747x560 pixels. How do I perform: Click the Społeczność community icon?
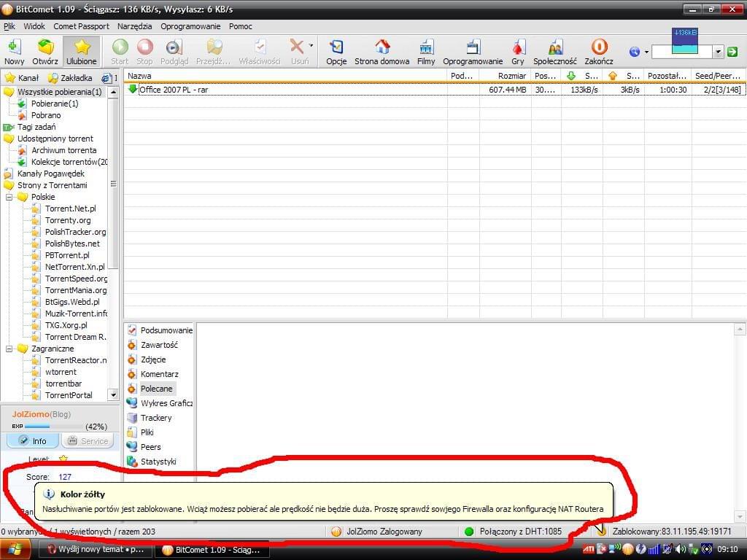[x=555, y=52]
